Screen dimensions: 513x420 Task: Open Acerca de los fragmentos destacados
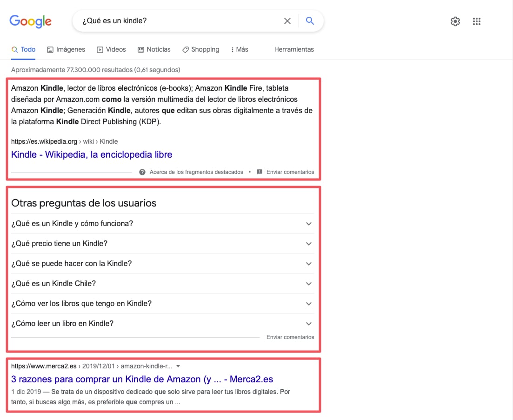[x=196, y=172]
